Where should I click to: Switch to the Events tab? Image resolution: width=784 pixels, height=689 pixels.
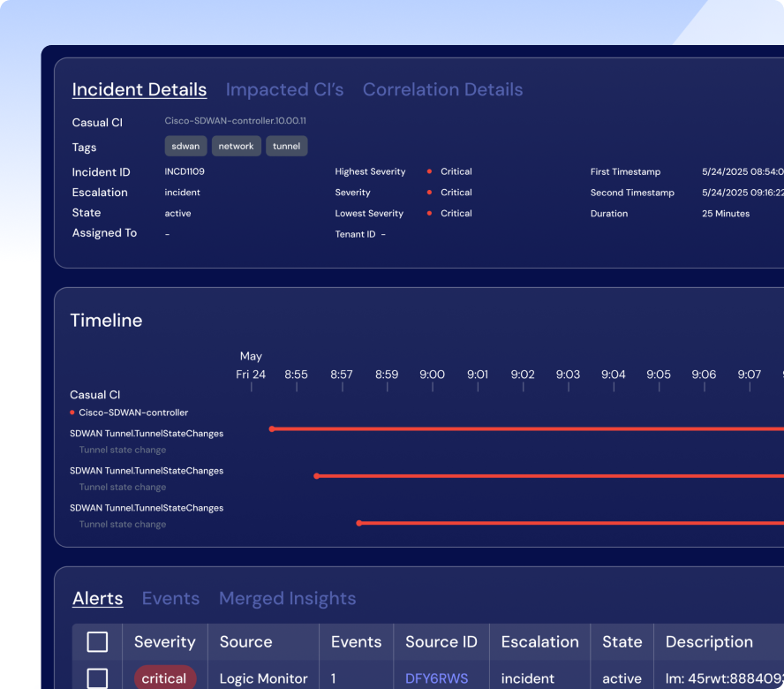[170, 598]
